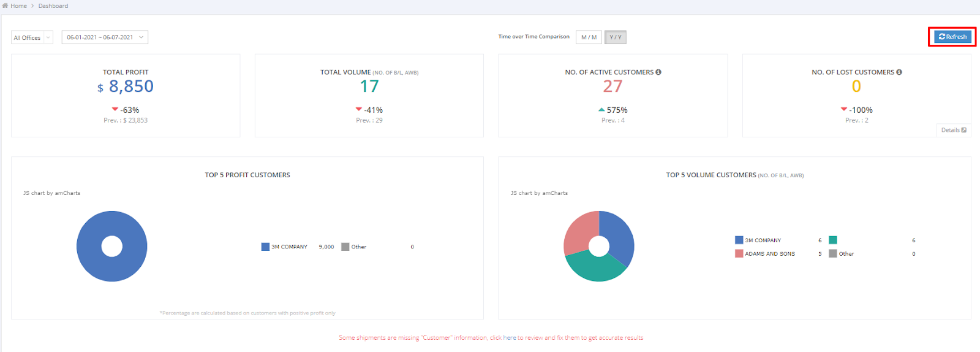Click the Total Profit value 8,850

[131, 86]
